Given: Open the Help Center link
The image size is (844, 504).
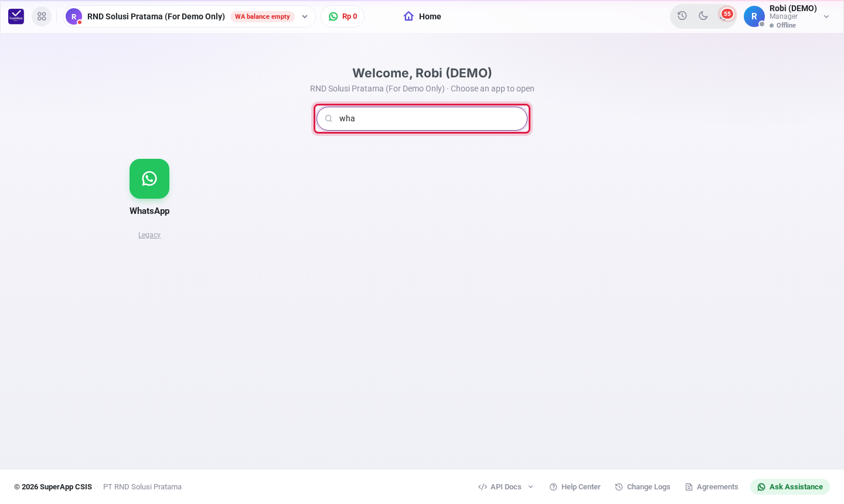Looking at the screenshot, I should (x=575, y=487).
